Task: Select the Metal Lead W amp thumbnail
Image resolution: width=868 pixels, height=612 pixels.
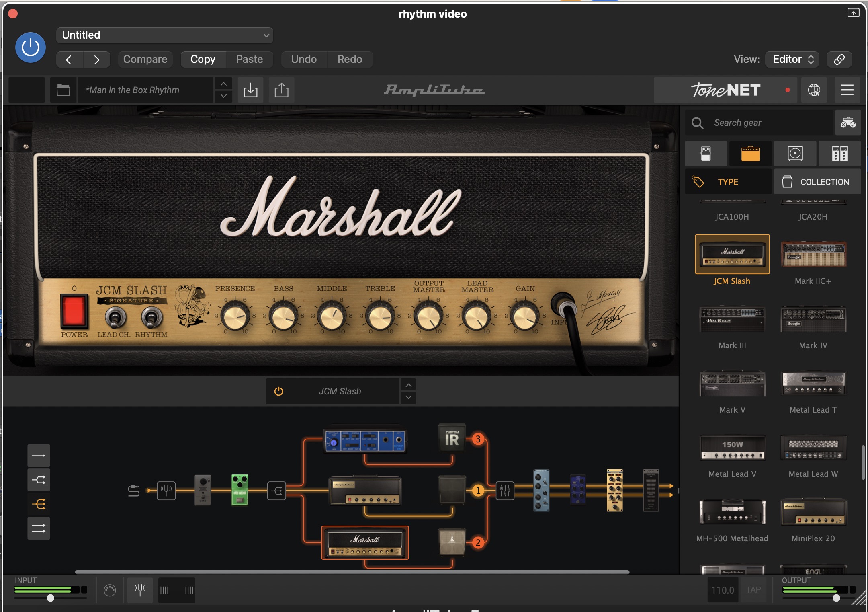Action: [813, 448]
